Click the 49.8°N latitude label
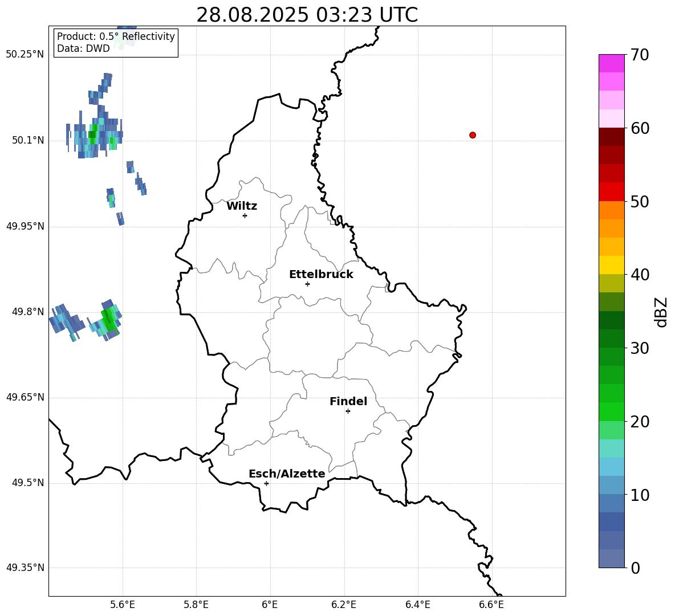 [x=27, y=312]
